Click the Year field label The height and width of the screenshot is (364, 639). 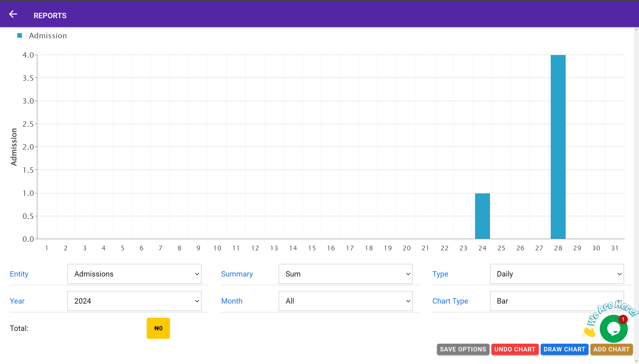(x=17, y=301)
